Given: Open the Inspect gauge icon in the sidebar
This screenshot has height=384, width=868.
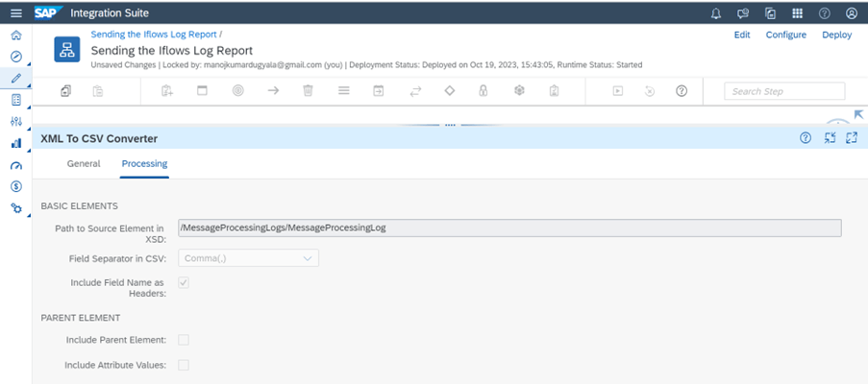Looking at the screenshot, I should pyautogui.click(x=16, y=165).
